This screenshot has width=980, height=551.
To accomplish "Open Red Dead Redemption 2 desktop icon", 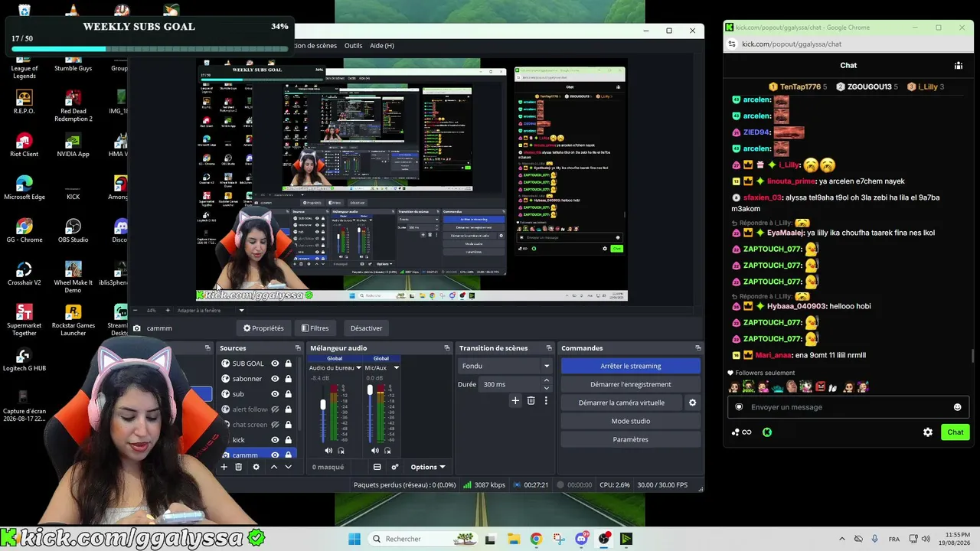I will click(x=73, y=106).
